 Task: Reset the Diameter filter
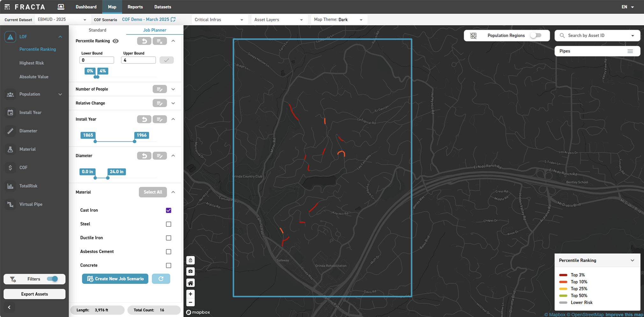click(x=144, y=156)
